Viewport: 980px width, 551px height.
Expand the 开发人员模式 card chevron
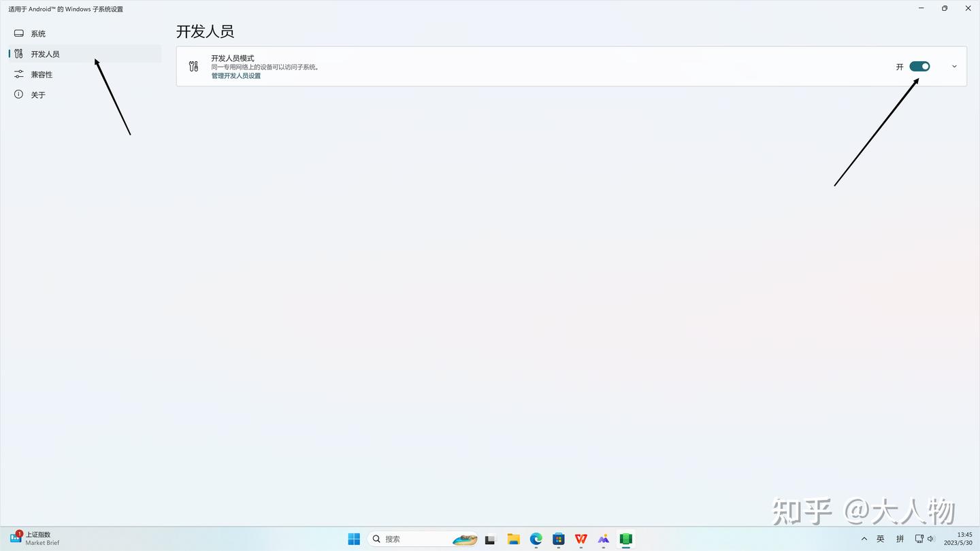click(x=954, y=66)
